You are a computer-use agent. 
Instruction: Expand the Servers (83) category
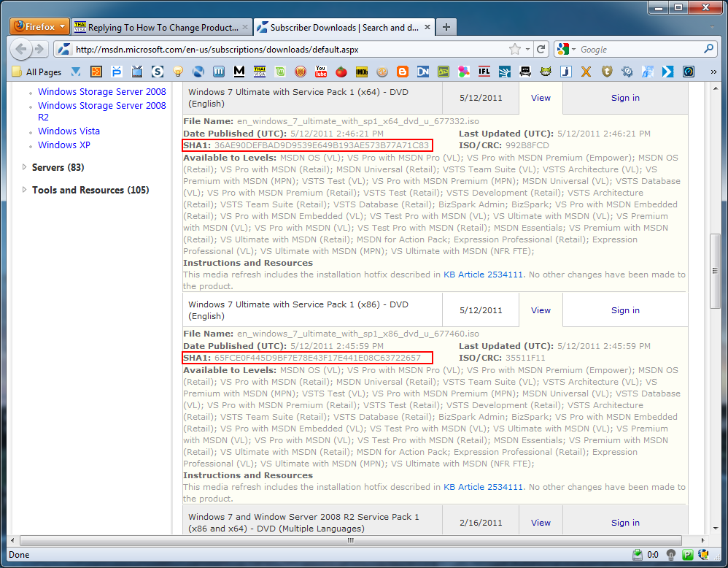click(x=25, y=167)
